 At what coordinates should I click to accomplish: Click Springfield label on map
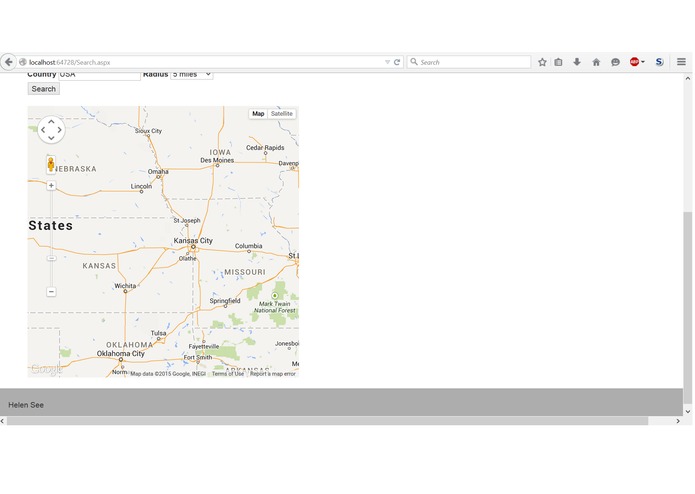pos(225,301)
